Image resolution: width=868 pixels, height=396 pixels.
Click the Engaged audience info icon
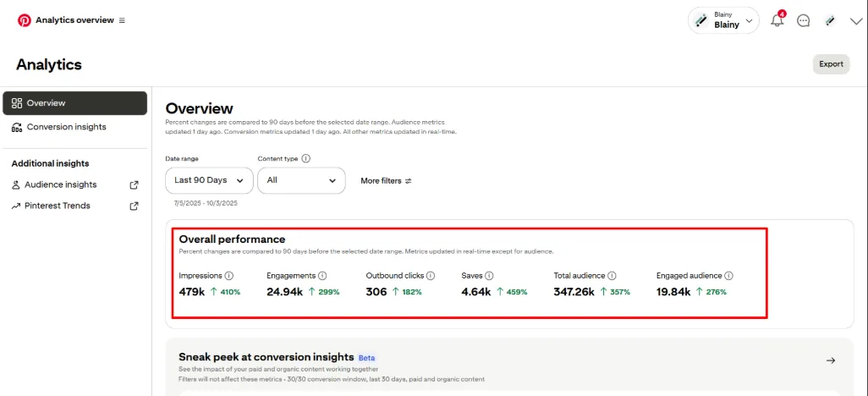pos(728,275)
